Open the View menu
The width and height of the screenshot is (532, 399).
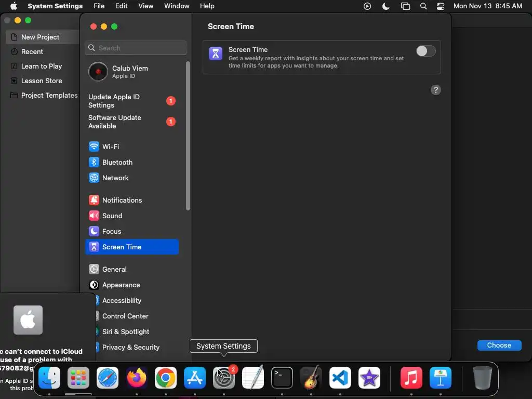146,6
